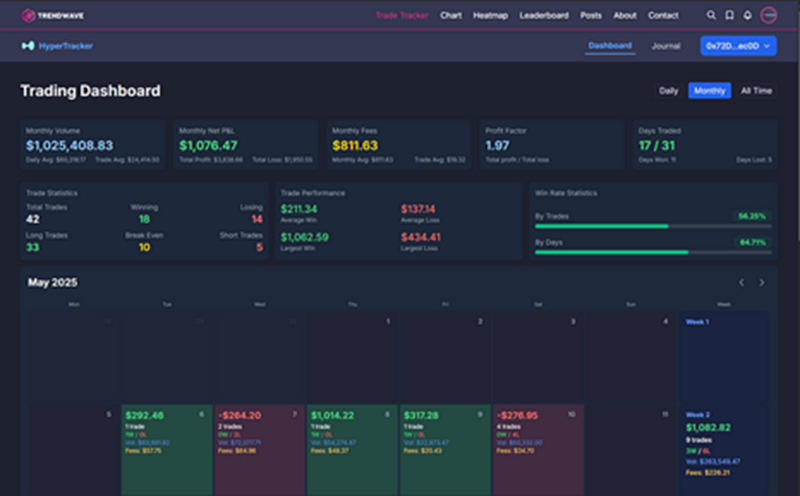Click the HyperTracker logo icon
The image size is (800, 496).
point(28,46)
